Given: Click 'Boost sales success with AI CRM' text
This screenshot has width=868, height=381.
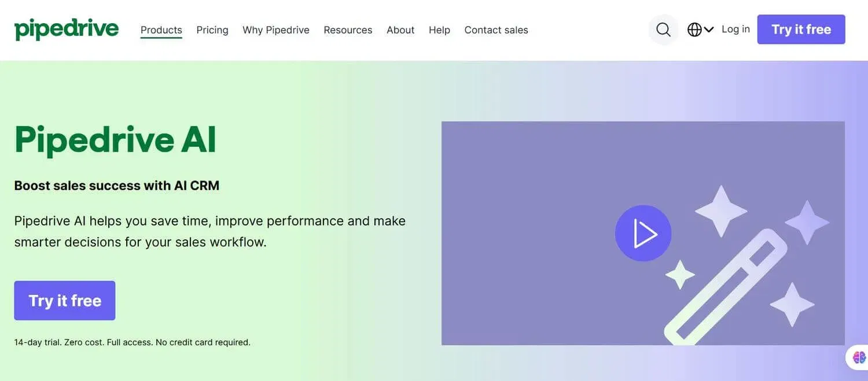Looking at the screenshot, I should click(117, 186).
